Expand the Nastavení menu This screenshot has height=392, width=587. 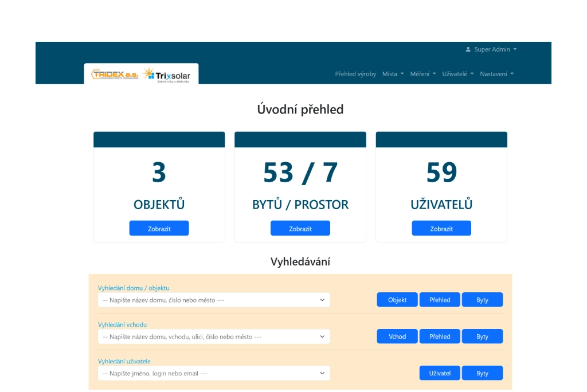click(496, 74)
